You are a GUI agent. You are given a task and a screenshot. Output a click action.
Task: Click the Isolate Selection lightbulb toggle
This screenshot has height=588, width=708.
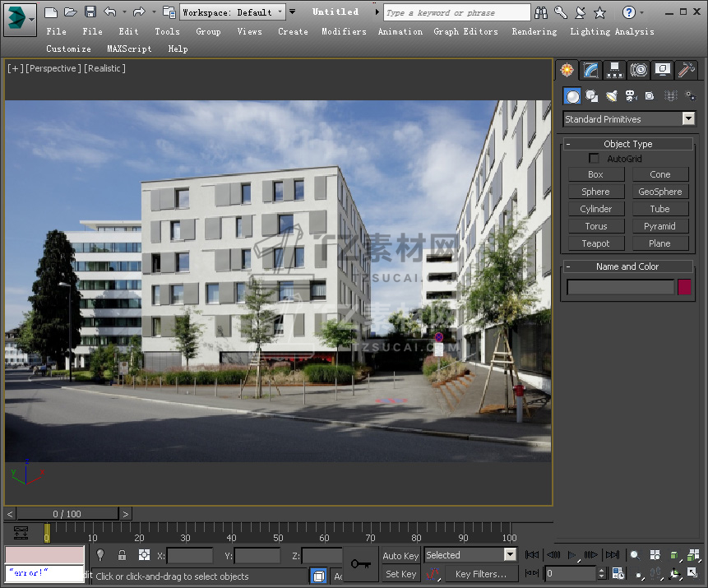pos(100,555)
